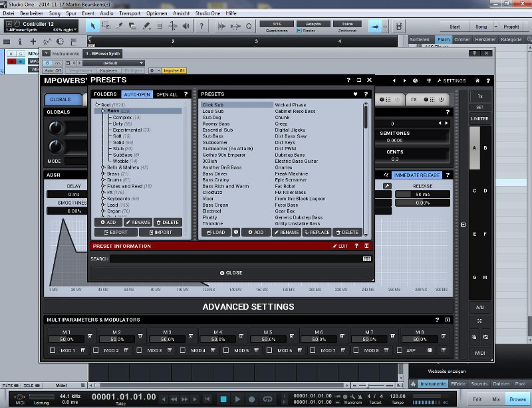Click the random dice icon beside Load
The image size is (532, 408).
[236, 232]
